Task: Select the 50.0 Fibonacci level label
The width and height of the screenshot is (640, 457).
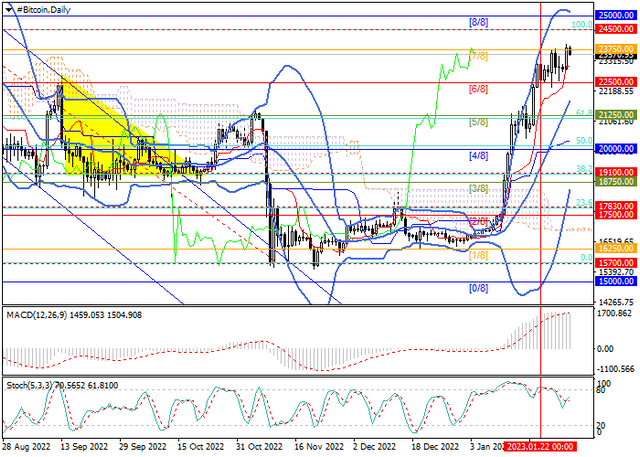Action: click(x=584, y=140)
